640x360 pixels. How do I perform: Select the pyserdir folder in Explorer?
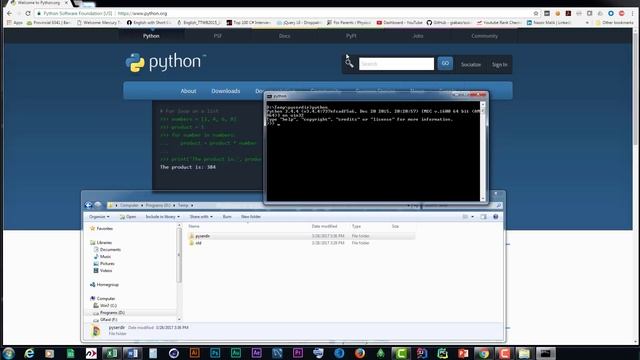(301, 236)
